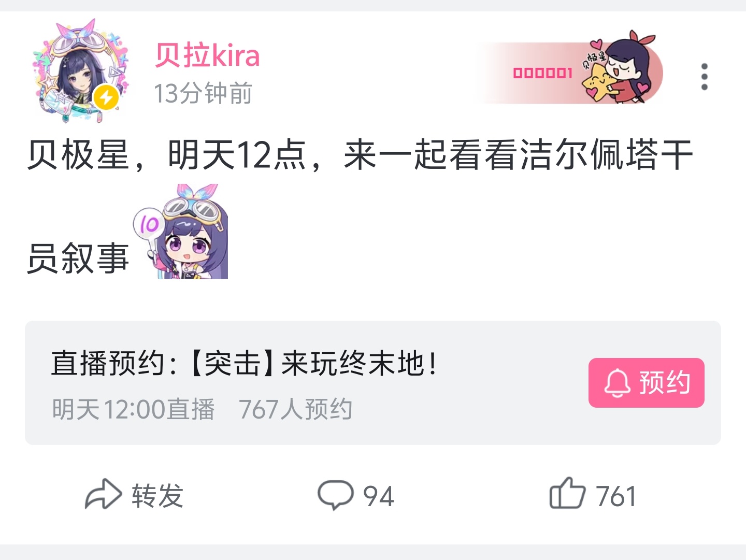View the 贝拉kira profile avatar

pyautogui.click(x=80, y=71)
